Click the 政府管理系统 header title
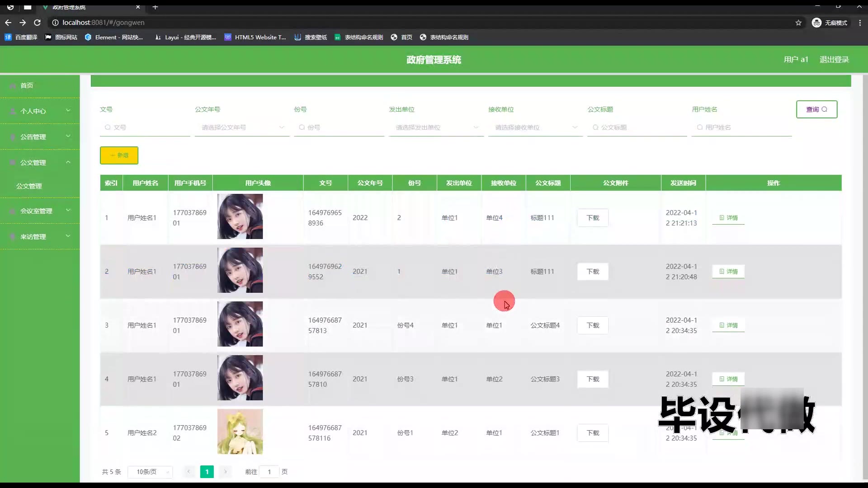This screenshot has height=488, width=868. (x=434, y=60)
